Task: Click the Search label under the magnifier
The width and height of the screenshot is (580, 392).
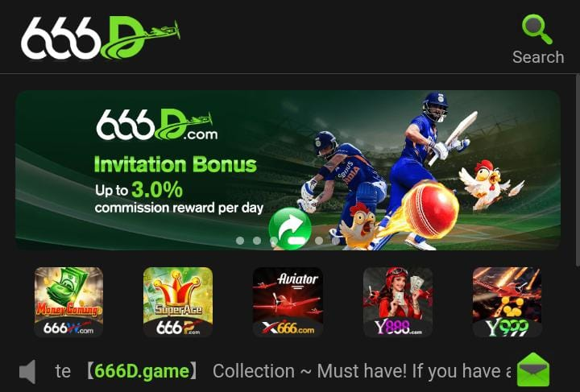Action: click(538, 57)
